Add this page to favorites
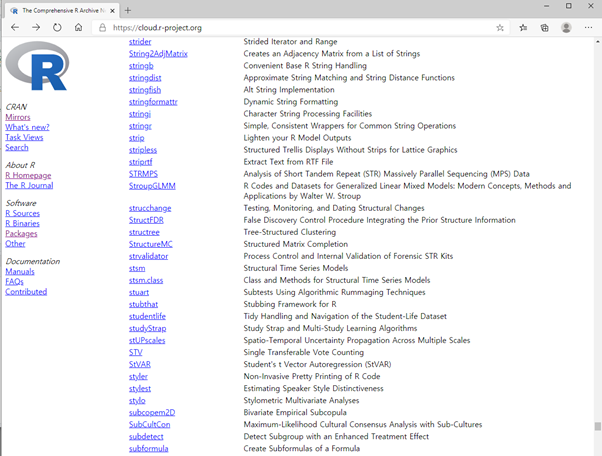Viewport: 602px width, 456px height. click(x=499, y=28)
